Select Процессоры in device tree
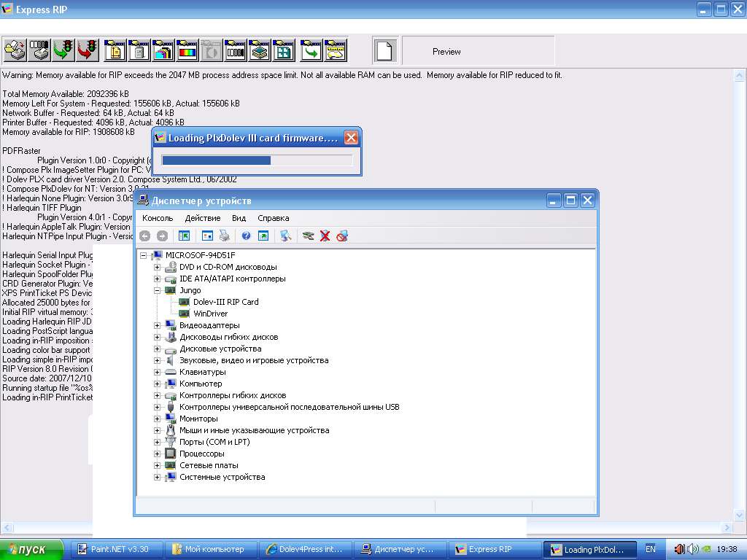The width and height of the screenshot is (747, 560). (x=201, y=454)
